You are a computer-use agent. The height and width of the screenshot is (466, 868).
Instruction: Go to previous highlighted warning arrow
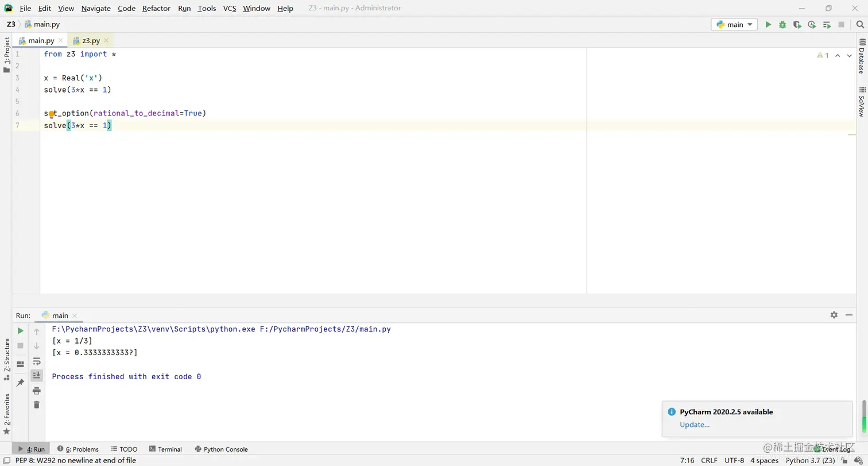[838, 56]
